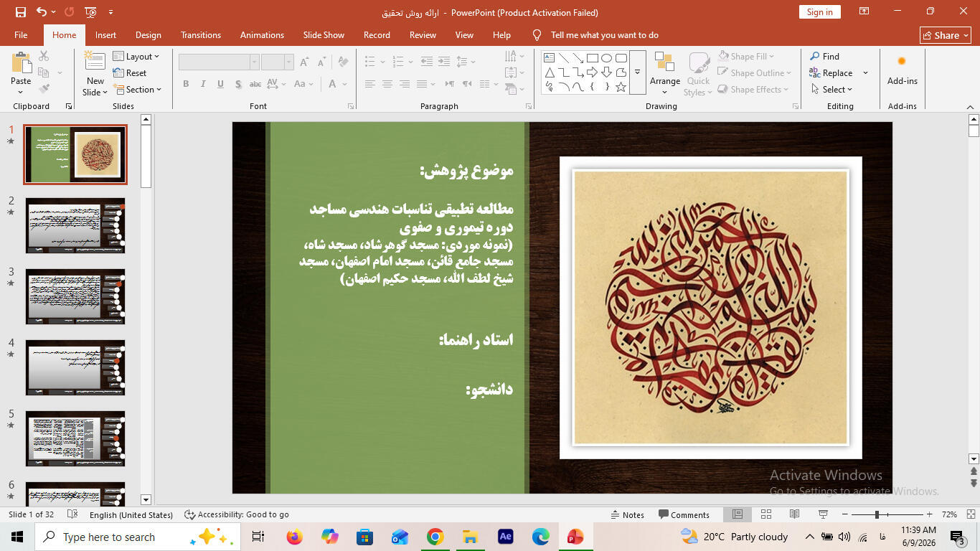Click the zoom slider in status bar
980x551 pixels.
[x=887, y=514]
